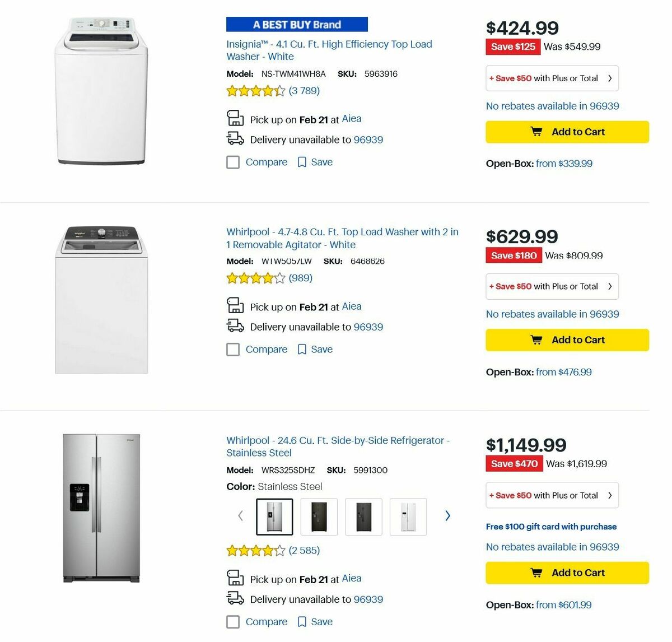Enable Compare for the Whirlpool top load washer

click(x=233, y=349)
